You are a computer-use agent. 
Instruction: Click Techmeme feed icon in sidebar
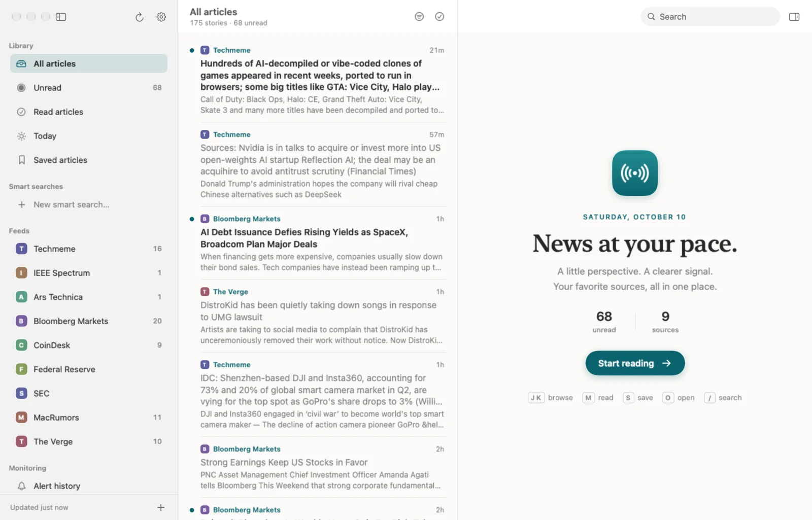21,249
